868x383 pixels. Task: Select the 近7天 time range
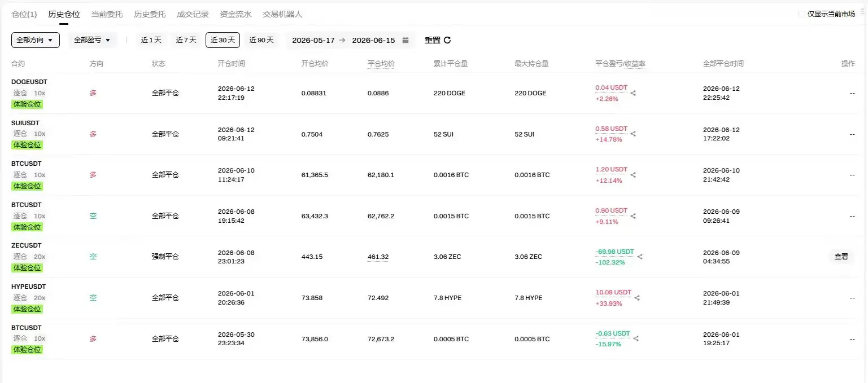(x=186, y=40)
